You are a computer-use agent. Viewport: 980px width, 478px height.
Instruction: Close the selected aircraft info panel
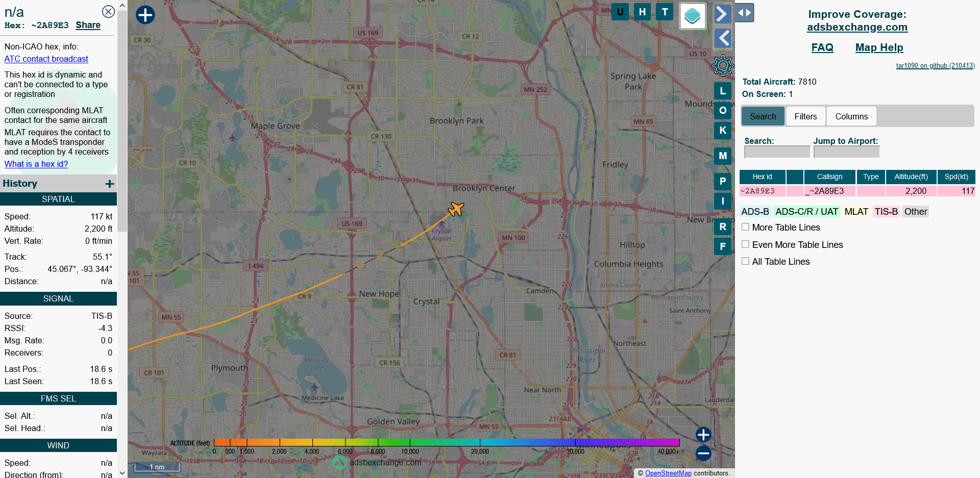click(108, 11)
